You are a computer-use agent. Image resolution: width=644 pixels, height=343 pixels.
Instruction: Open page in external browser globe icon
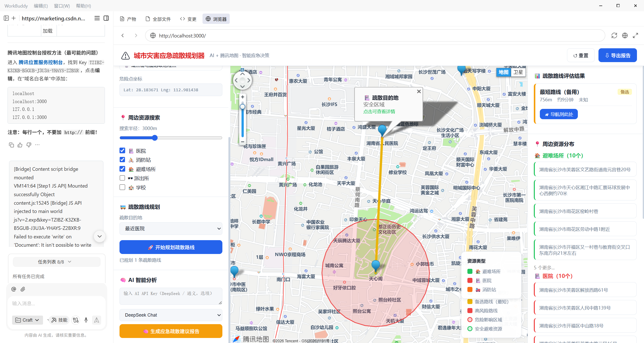pos(625,35)
